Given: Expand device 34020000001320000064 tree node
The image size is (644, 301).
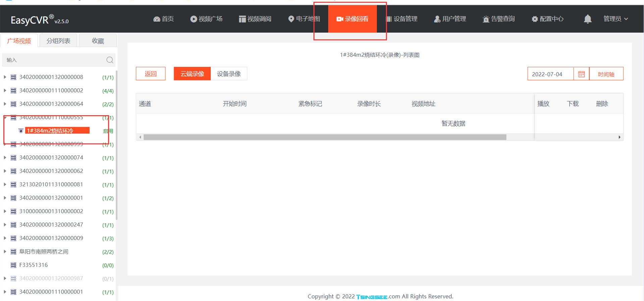Looking at the screenshot, I should [x=5, y=104].
